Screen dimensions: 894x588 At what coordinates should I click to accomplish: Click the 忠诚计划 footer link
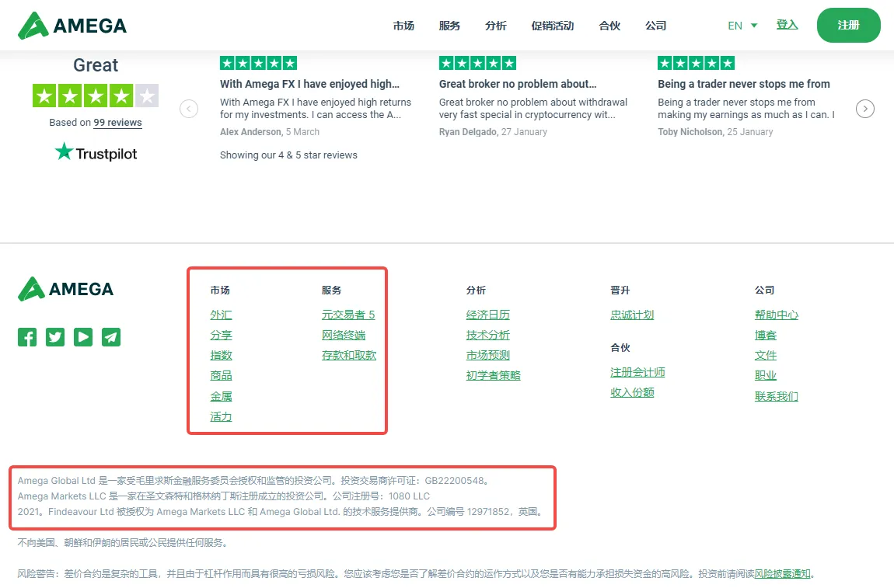[632, 315]
